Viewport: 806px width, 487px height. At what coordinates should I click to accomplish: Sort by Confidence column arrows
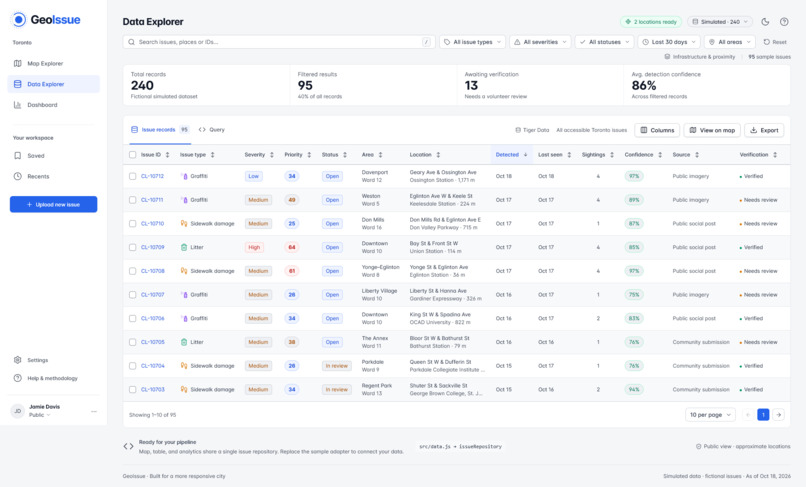(660, 155)
